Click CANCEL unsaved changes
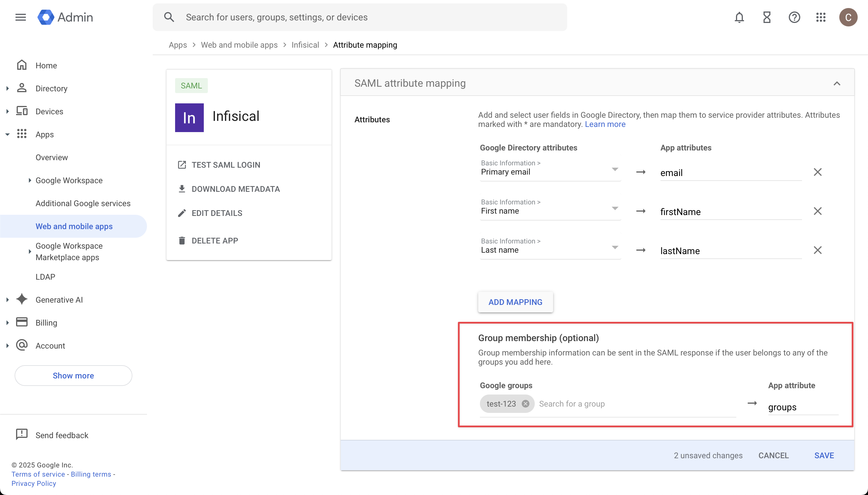 tap(773, 455)
